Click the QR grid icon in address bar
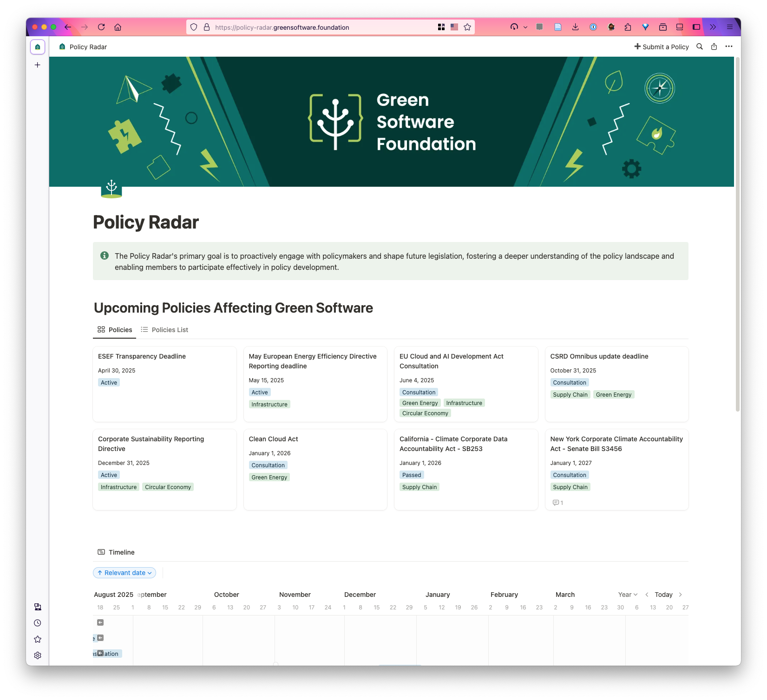Screen dimensions: 767x700 point(441,27)
